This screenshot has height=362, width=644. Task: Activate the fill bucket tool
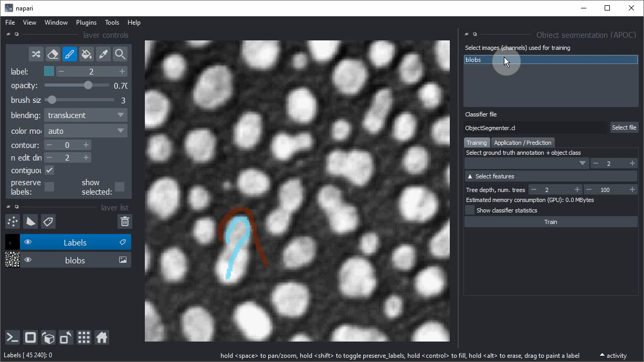87,54
